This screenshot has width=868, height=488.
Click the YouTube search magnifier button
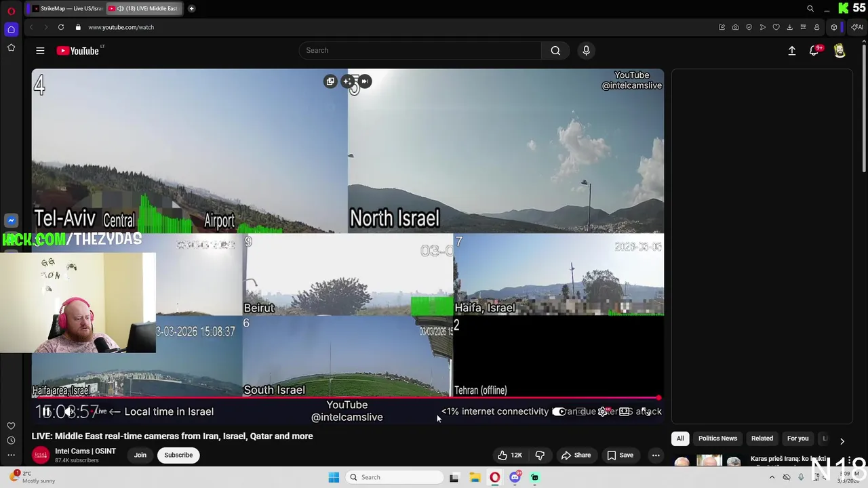pyautogui.click(x=555, y=50)
